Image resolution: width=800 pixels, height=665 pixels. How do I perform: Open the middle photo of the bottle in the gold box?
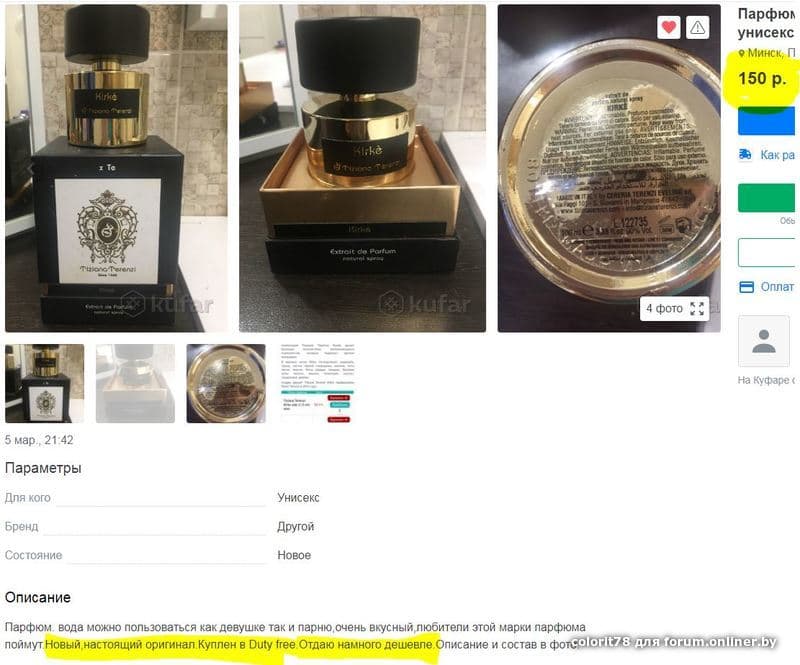tap(362, 168)
